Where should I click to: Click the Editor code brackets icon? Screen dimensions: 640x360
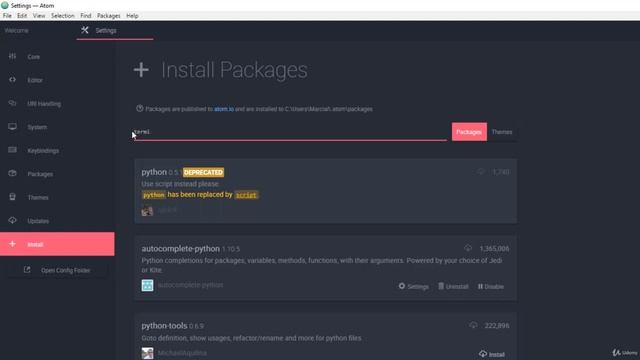tap(12, 80)
